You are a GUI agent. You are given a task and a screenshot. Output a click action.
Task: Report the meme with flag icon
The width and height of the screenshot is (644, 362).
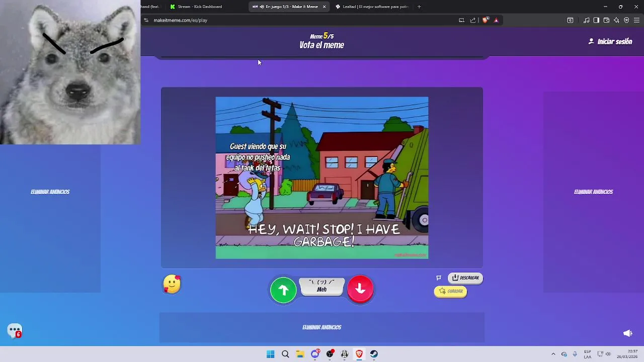click(x=439, y=278)
